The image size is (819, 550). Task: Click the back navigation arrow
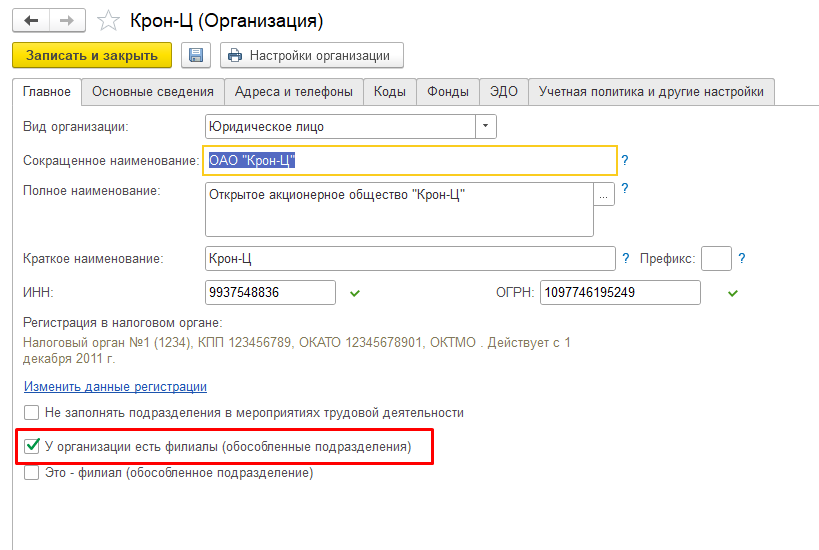coord(29,20)
